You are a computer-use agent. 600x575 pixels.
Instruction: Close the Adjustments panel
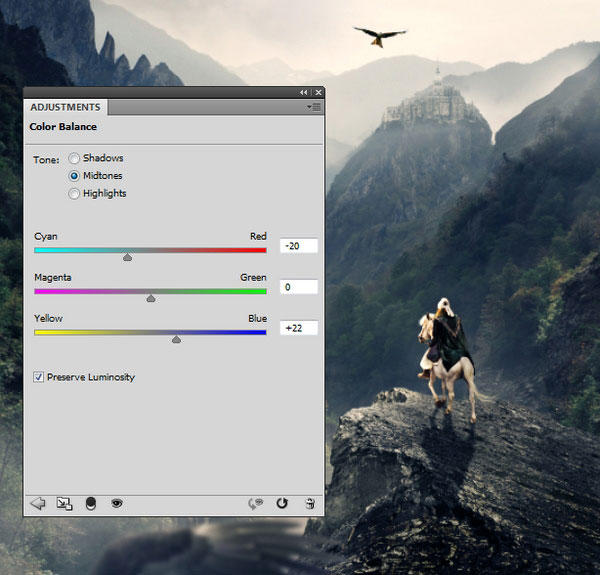(318, 92)
